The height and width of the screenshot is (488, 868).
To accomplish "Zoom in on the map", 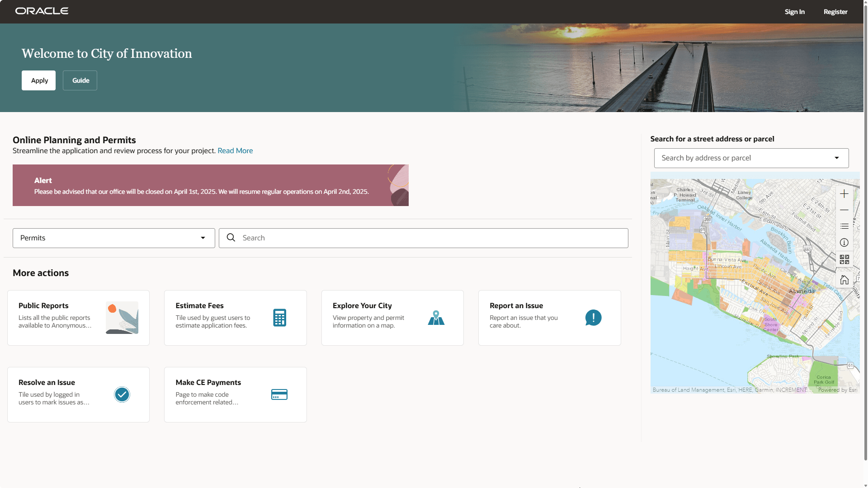I will [844, 194].
